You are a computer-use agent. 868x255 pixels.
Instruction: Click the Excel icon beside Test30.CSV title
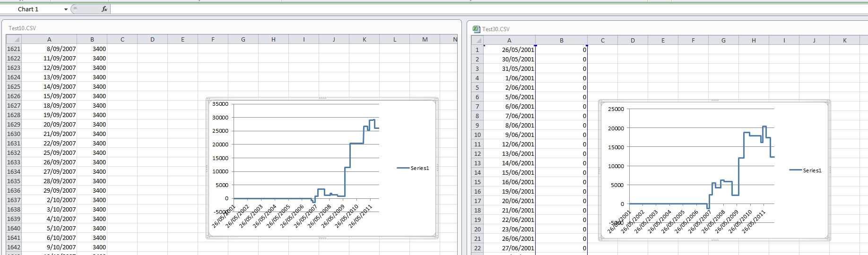point(477,29)
